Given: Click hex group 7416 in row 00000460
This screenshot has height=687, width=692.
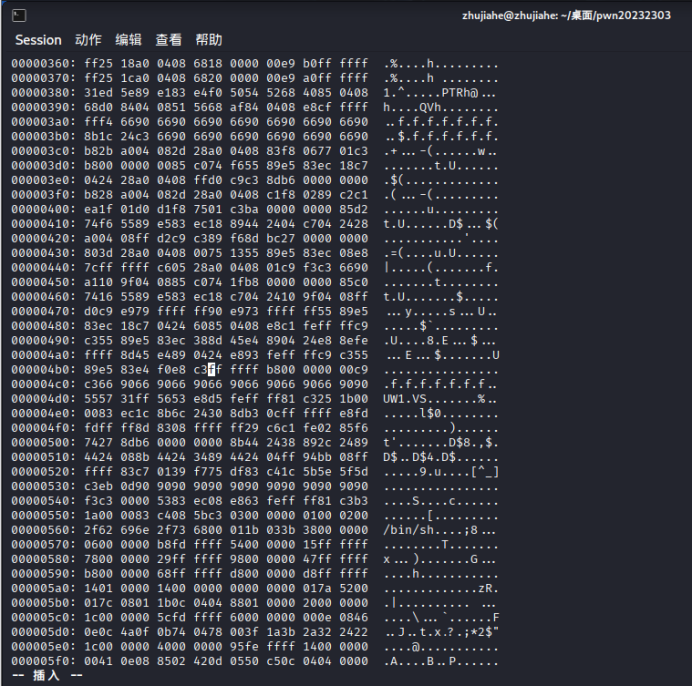Looking at the screenshot, I should (99, 297).
